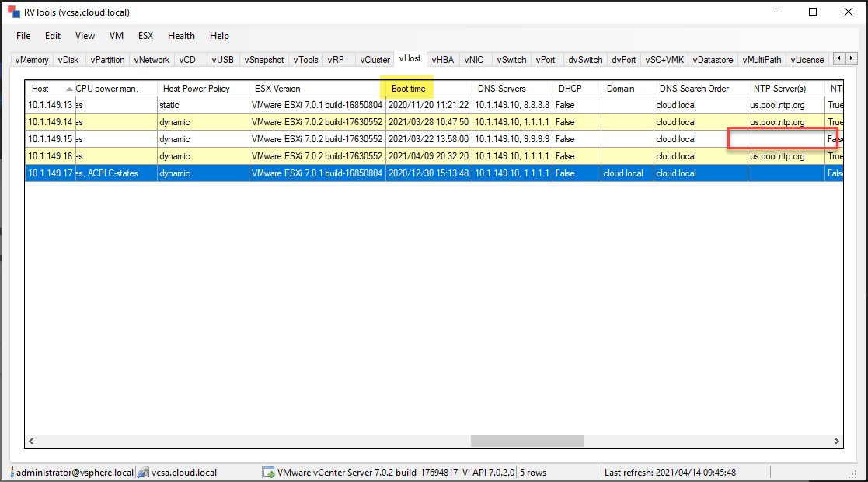Switch to the dvSwitch tab
This screenshot has width=868, height=482.
(x=585, y=60)
